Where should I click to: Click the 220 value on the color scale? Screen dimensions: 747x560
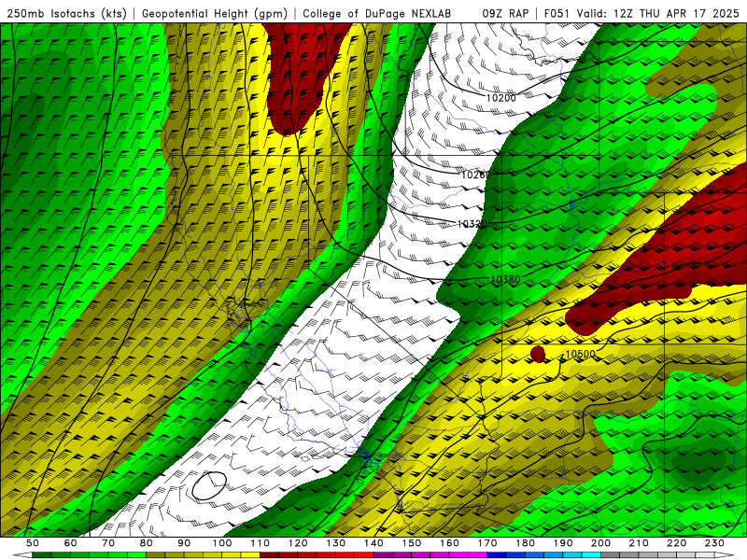(676, 543)
